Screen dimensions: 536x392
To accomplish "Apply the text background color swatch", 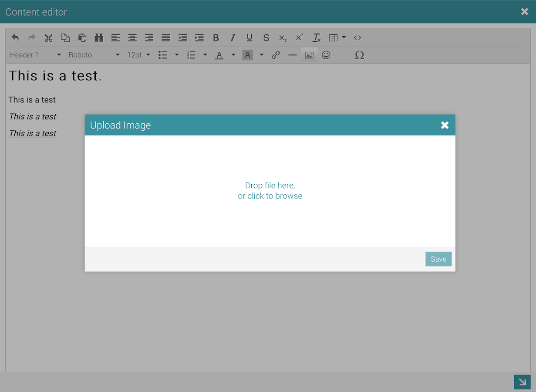I will click(247, 55).
